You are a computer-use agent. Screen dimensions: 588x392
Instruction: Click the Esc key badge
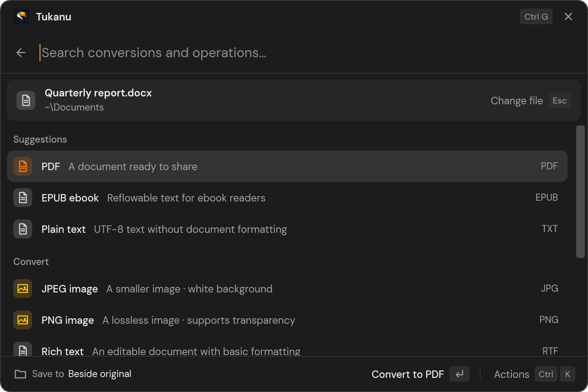560,100
